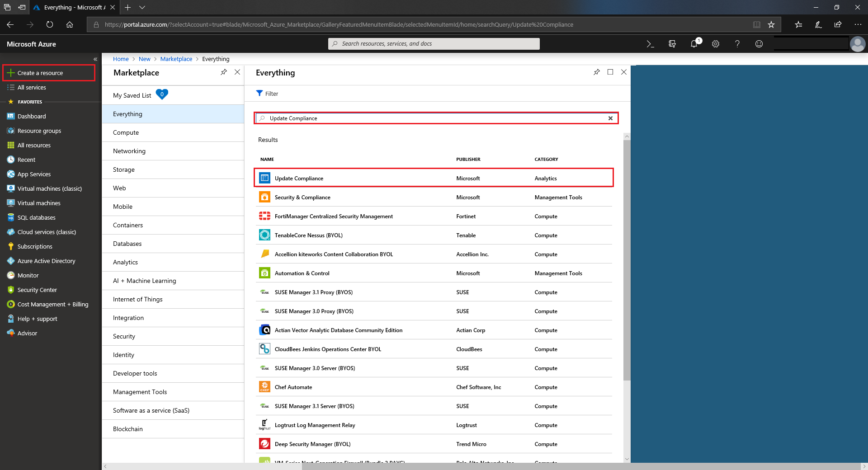868x470 pixels.
Task: Send feedback via smiley icon
Action: click(759, 44)
